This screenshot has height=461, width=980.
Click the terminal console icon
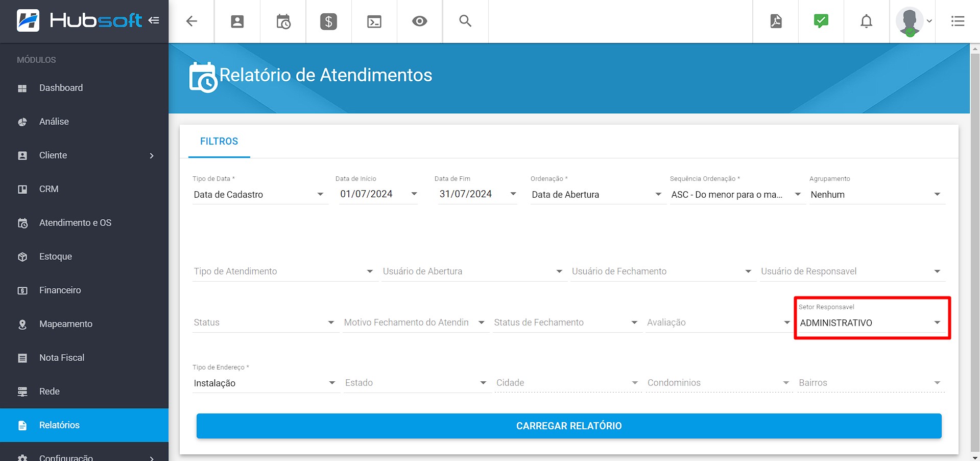click(x=374, y=21)
